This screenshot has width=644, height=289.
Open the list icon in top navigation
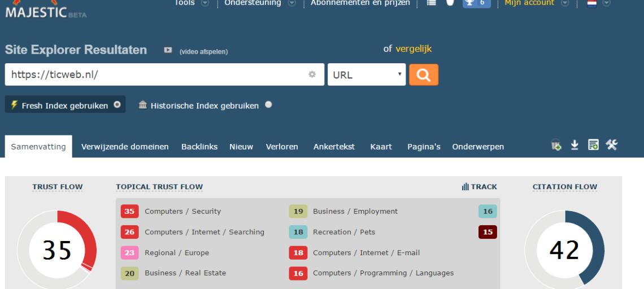(x=431, y=2)
